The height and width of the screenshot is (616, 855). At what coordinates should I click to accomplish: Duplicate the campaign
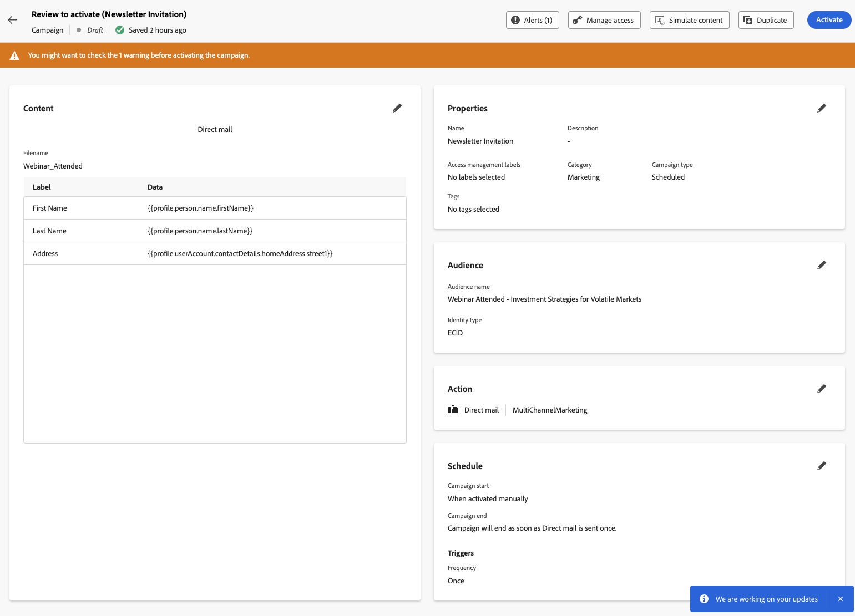(x=766, y=20)
